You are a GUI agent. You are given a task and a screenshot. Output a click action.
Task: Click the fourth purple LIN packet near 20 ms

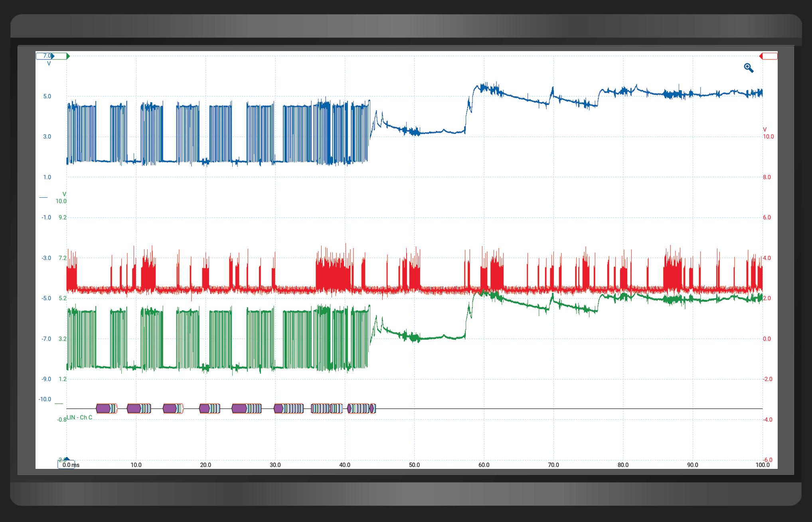click(204, 408)
